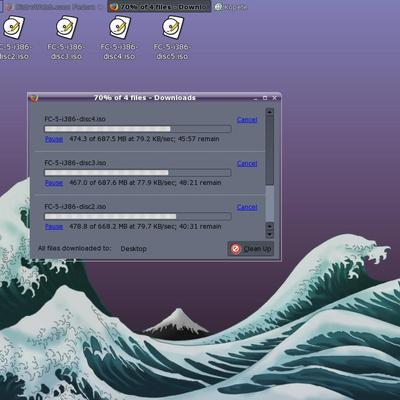Select the FC-5-i386-disc5.iso desktop icon
This screenshot has width=400, height=400.
pos(172,37)
